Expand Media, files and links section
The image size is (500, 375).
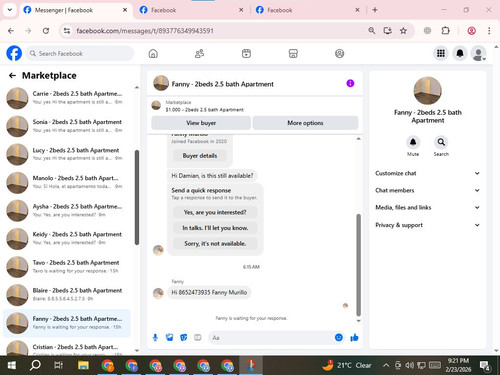427,207
